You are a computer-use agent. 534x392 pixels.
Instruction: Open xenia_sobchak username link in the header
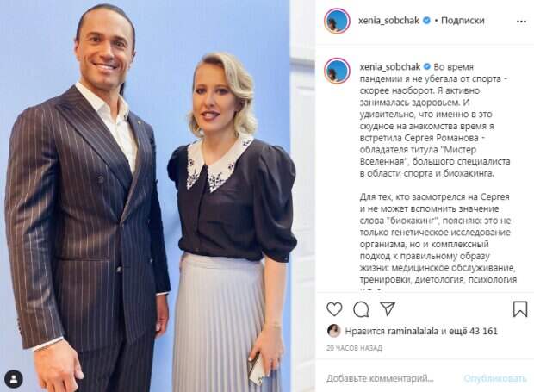388,21
